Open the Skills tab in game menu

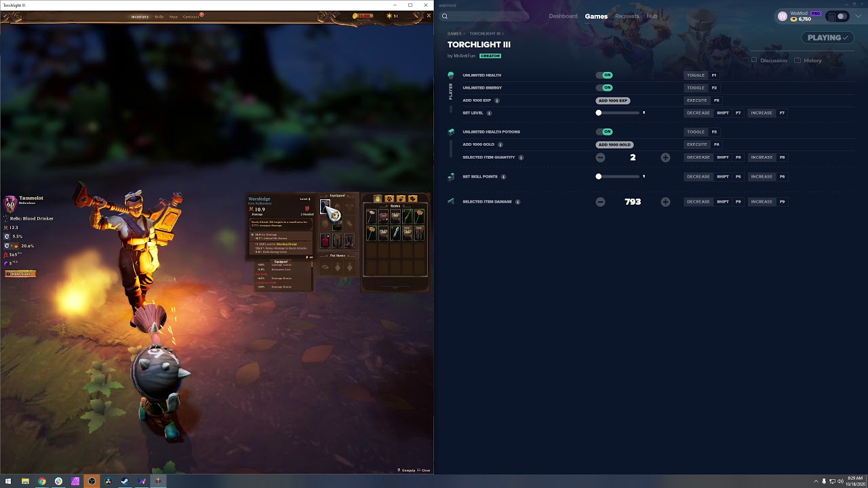(x=159, y=16)
